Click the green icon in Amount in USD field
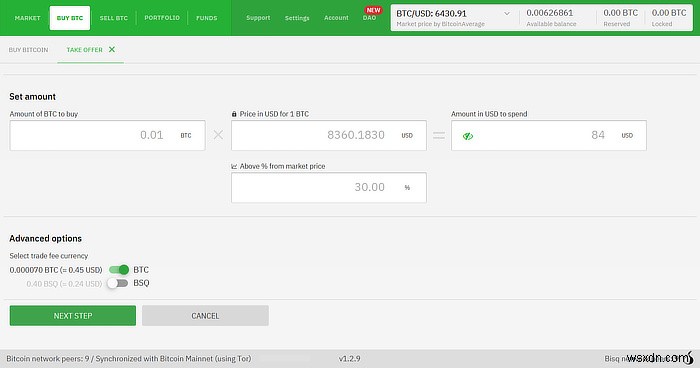This screenshot has height=368, width=700. (467, 136)
